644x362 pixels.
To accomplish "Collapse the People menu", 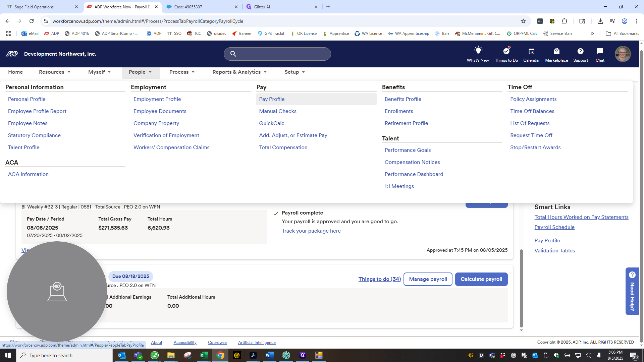I will click(140, 72).
